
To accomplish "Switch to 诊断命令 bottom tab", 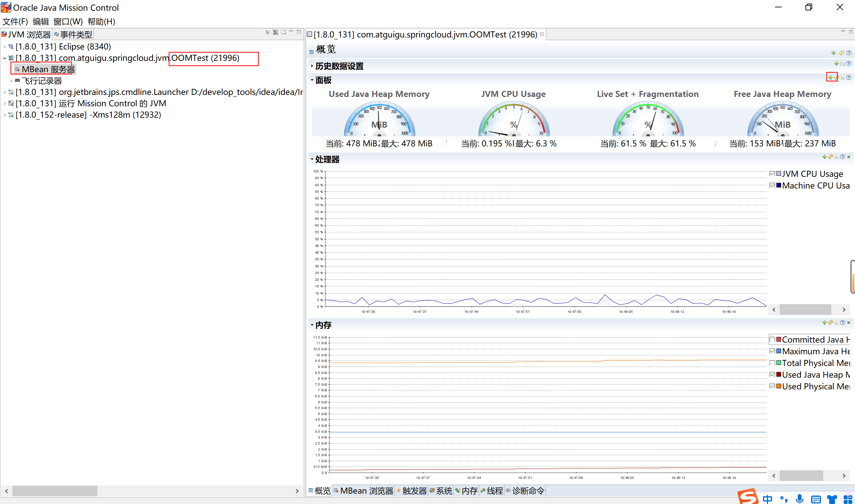I will pyautogui.click(x=525, y=491).
